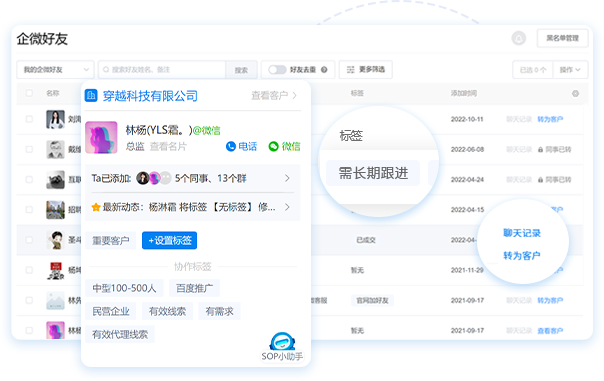Click large 林杨 avatar in contact card
Image resolution: width=604 pixels, height=381 pixels.
coord(101,138)
